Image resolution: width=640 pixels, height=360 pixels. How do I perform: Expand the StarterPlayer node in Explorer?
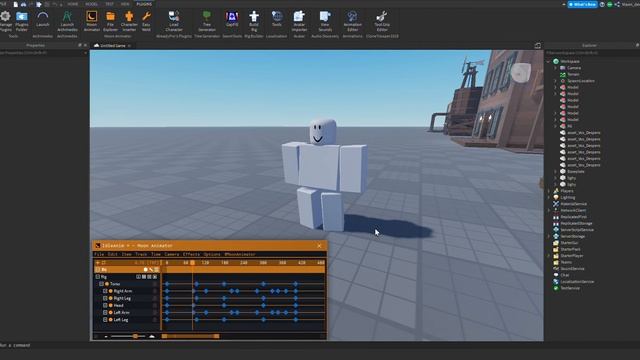point(549,256)
